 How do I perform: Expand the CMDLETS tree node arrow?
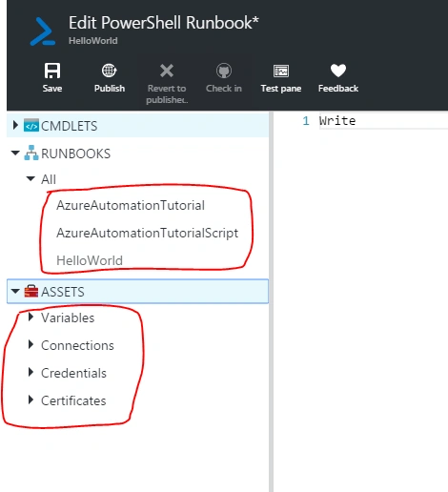click(x=15, y=125)
